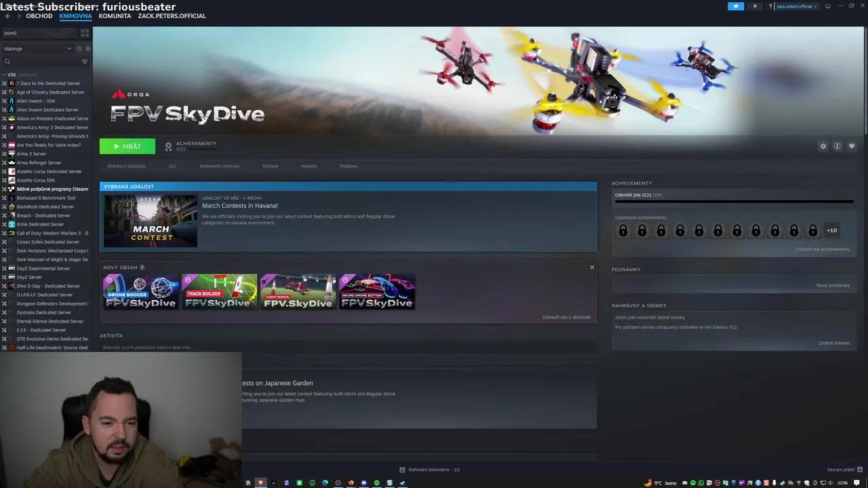Image resolution: width=868 pixels, height=488 pixels.
Task: Open game settings gear icon
Action: [823, 146]
